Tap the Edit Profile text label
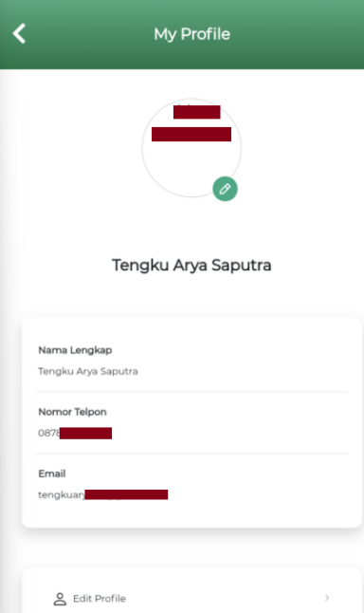Viewport: 364px width, 613px height. (x=100, y=599)
